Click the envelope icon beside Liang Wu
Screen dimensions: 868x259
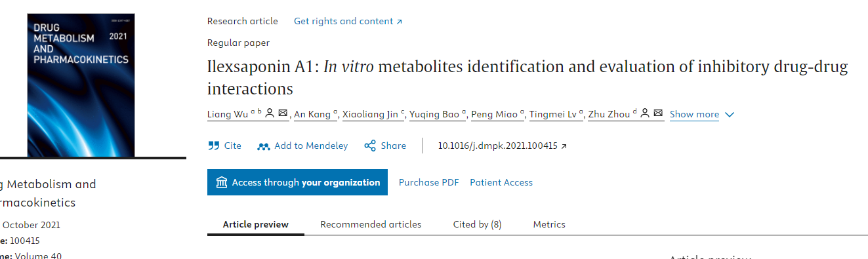coord(283,113)
